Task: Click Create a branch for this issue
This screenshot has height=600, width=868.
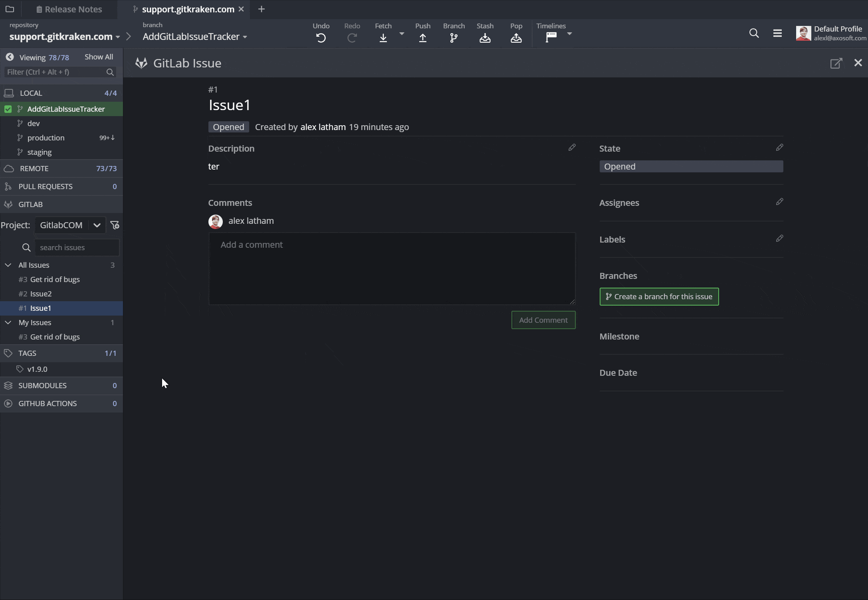Action: (659, 296)
